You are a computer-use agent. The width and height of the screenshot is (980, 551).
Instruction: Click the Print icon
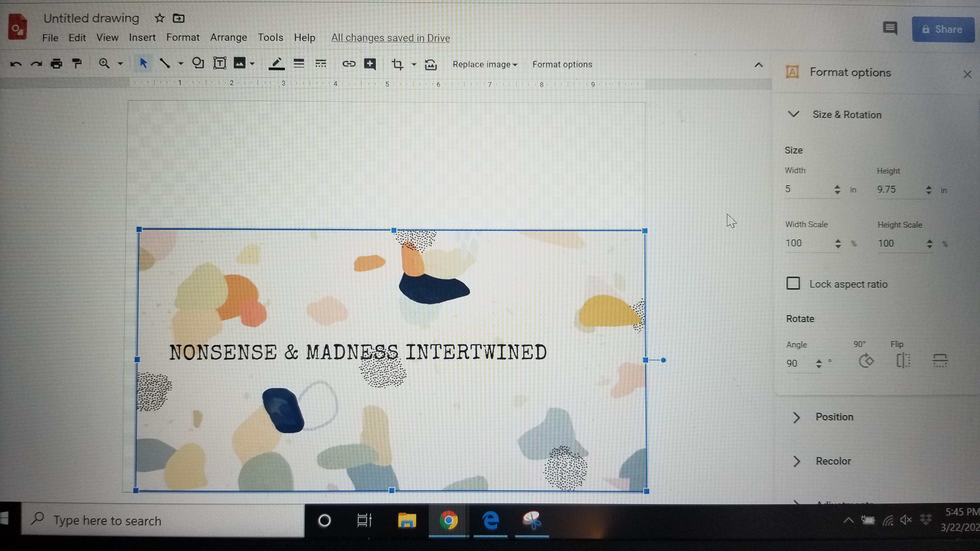[56, 63]
